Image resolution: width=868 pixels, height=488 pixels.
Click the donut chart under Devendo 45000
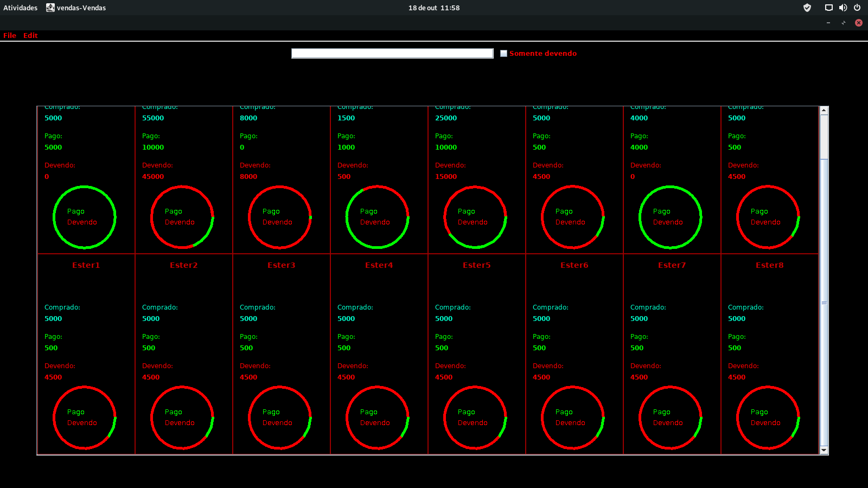pos(182,217)
